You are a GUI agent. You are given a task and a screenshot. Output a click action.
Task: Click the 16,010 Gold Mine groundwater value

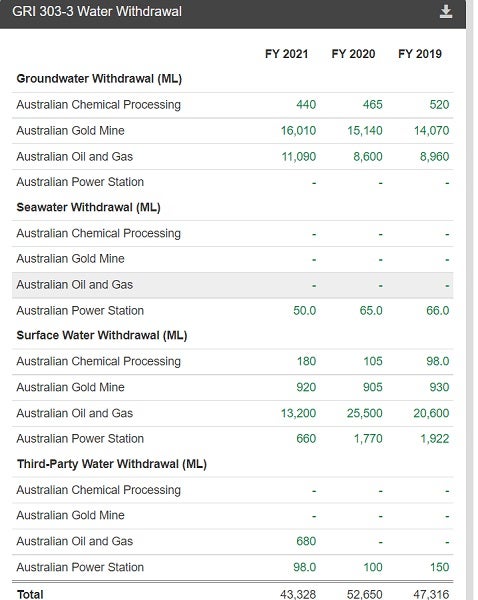click(299, 130)
